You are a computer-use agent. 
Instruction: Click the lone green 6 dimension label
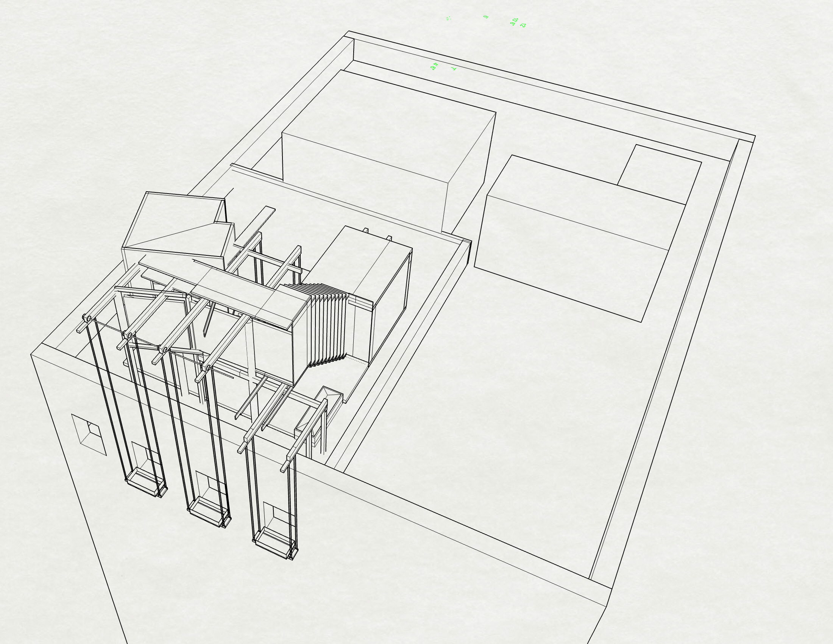tap(485, 17)
